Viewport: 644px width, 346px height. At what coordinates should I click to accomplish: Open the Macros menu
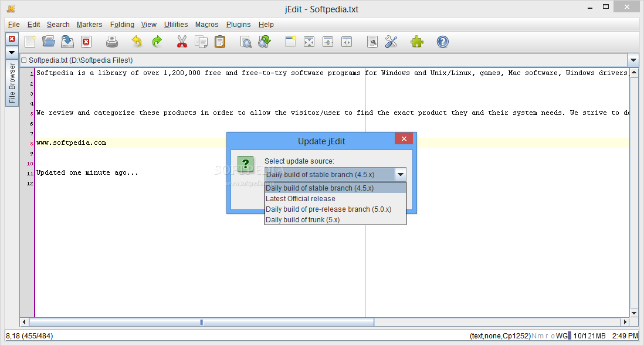206,25
